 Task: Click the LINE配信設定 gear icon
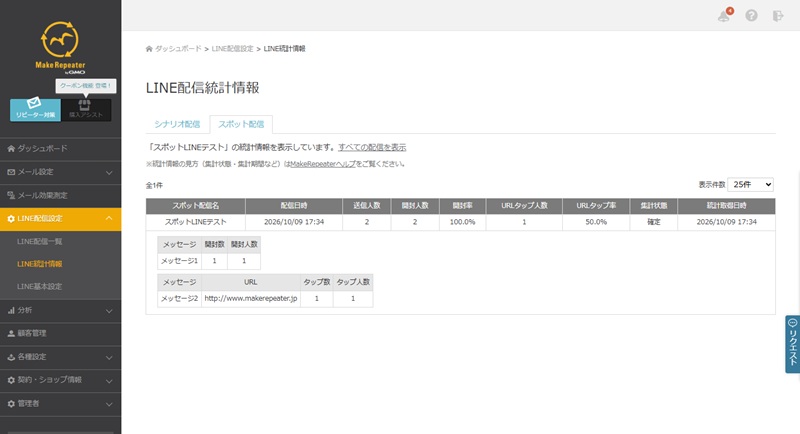[11, 219]
